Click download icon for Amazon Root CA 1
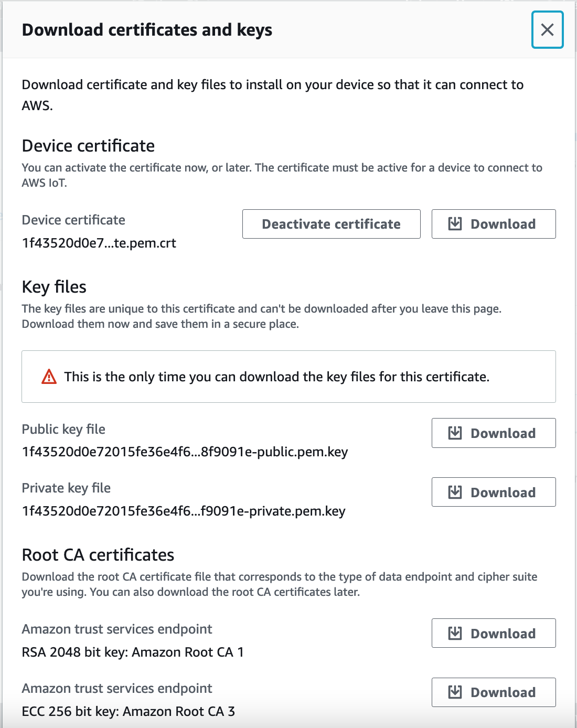 (455, 634)
